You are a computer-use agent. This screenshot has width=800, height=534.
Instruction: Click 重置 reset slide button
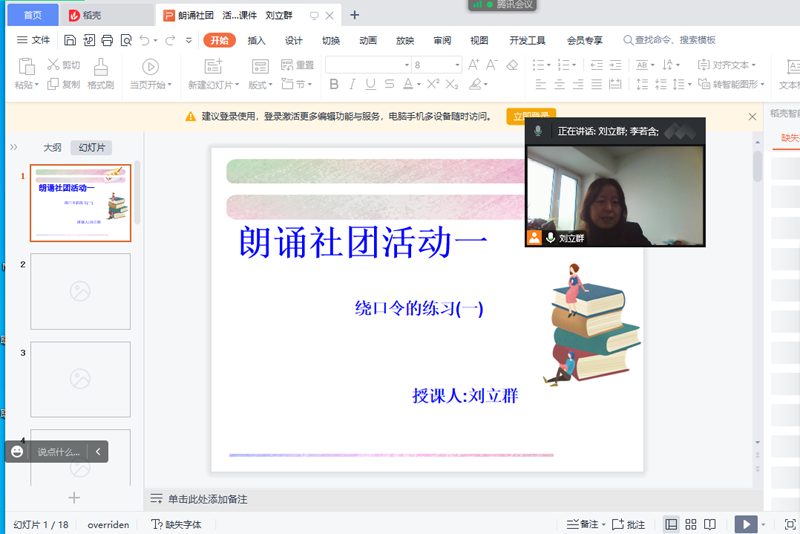[297, 65]
